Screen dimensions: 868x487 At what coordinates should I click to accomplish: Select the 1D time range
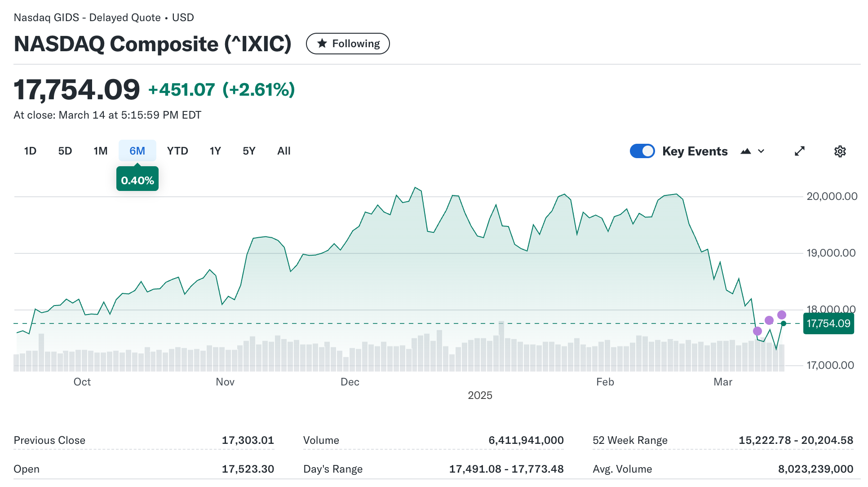tap(30, 151)
